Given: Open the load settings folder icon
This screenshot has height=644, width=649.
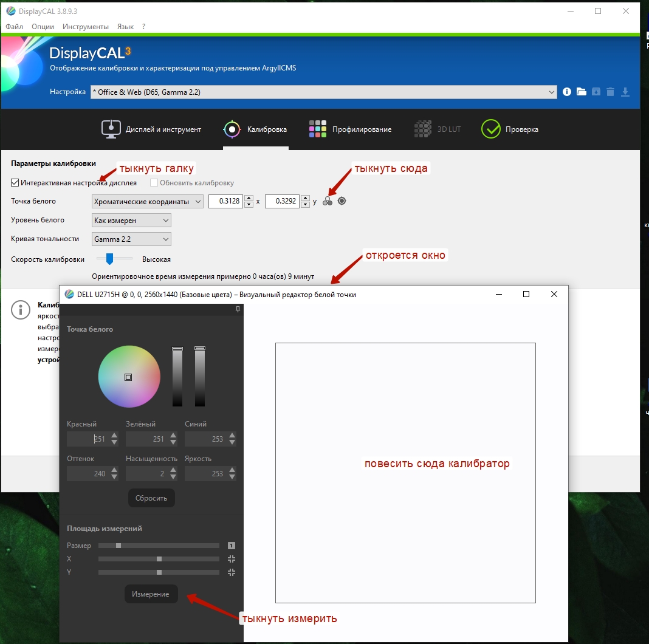Looking at the screenshot, I should 582,92.
